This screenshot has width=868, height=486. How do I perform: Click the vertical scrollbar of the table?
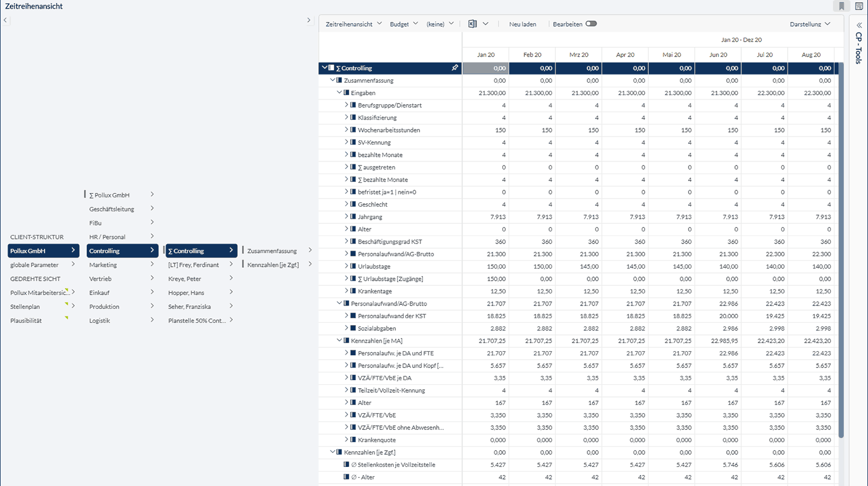pos(841,250)
